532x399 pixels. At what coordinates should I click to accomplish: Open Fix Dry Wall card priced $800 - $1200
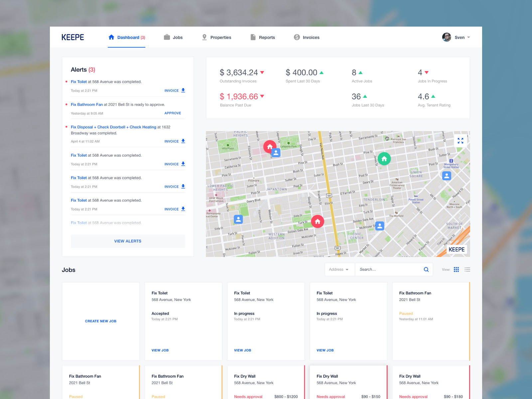point(266,382)
